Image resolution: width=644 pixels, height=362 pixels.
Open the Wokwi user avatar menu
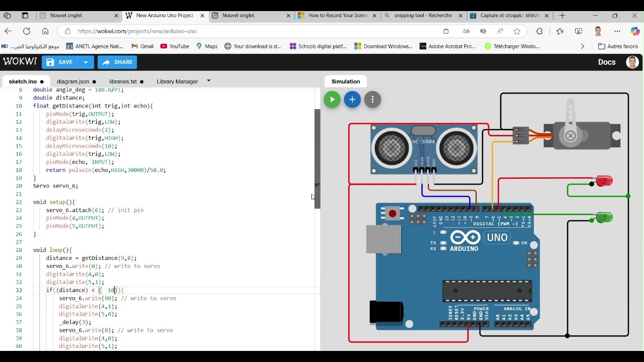[632, 62]
